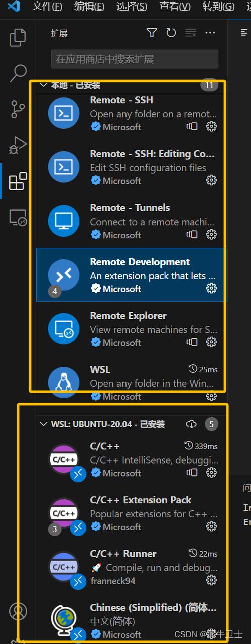Select the C/C++ Extension Pack entry

coord(132,513)
